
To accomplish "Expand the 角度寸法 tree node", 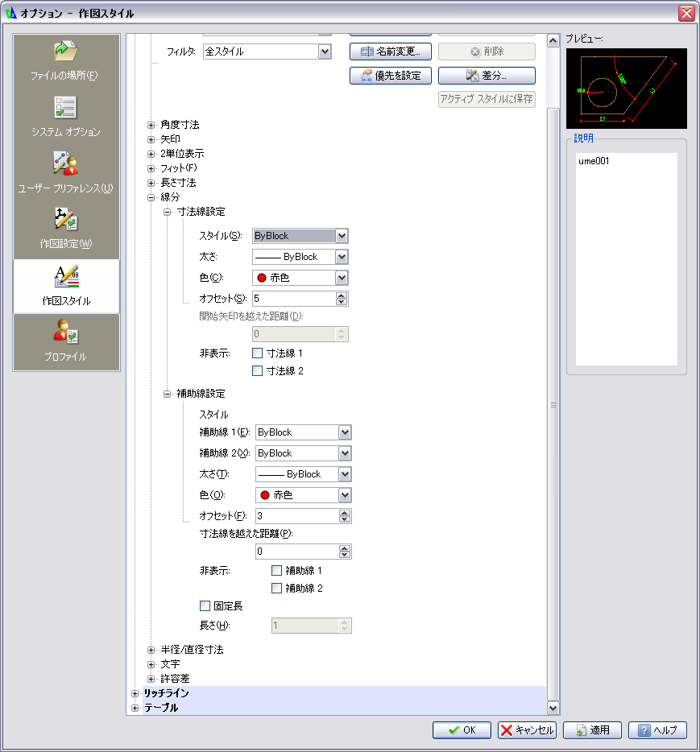I will tap(151, 125).
